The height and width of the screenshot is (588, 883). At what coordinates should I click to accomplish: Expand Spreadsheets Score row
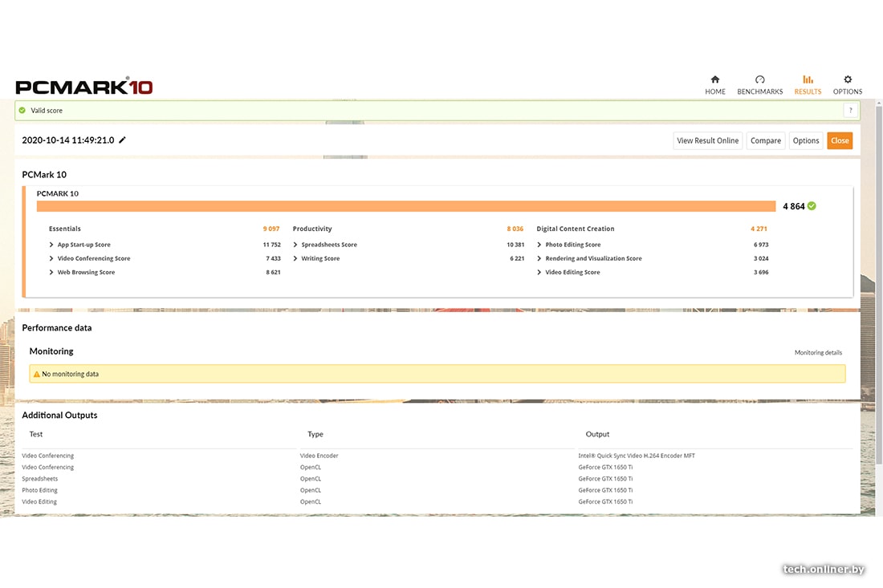[x=295, y=244]
